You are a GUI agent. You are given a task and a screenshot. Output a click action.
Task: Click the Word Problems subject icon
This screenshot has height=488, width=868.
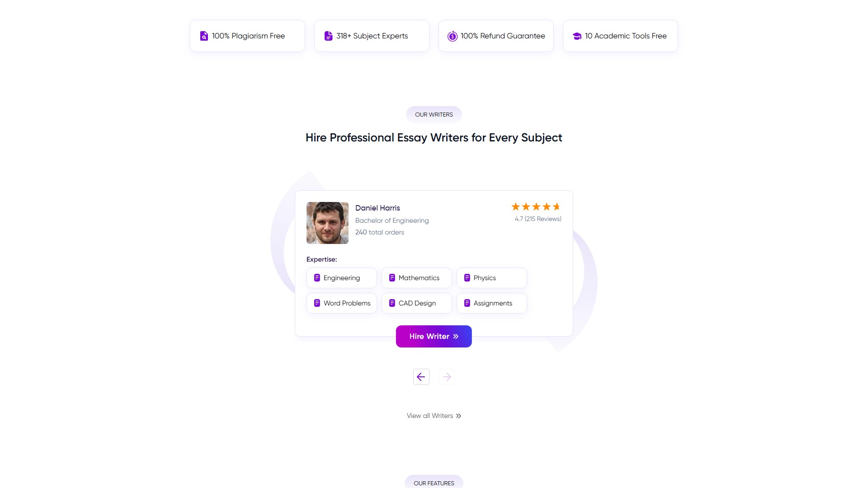click(x=317, y=303)
